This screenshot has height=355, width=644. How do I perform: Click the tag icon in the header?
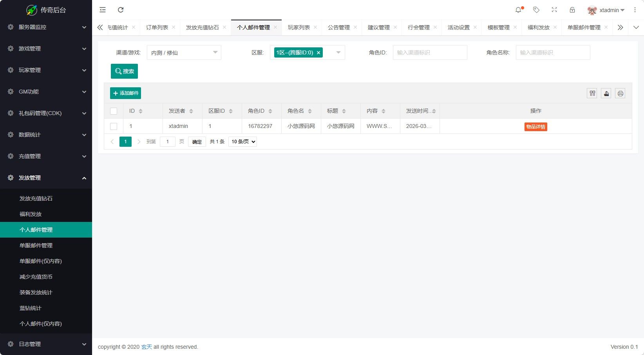pos(536,9)
